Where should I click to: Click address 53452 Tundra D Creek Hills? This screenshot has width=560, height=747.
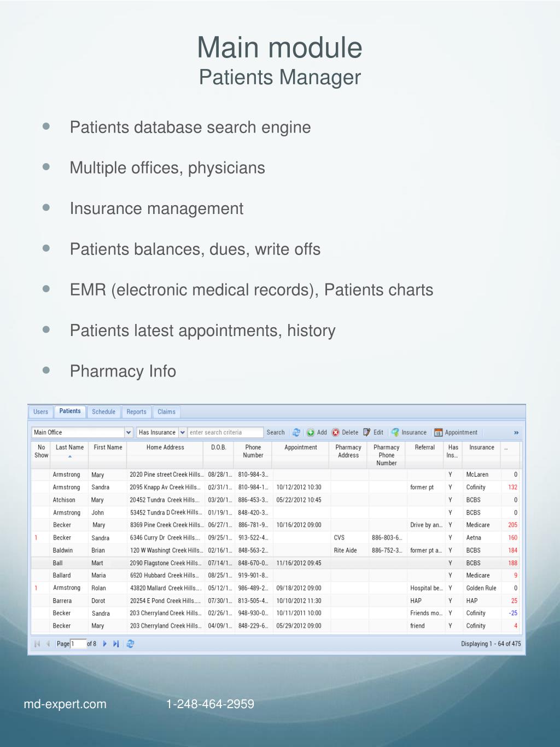166,512
